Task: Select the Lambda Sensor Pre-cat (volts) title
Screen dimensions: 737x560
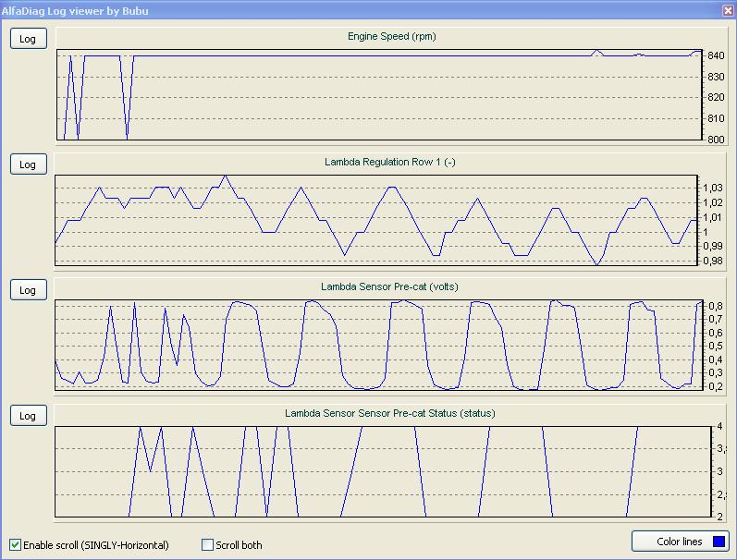Action: pos(389,286)
